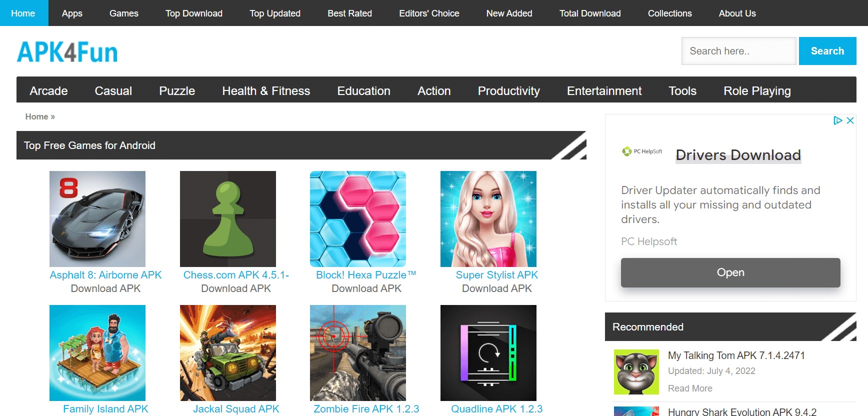Click the Open button in the ad
The height and width of the screenshot is (416, 868).
click(x=730, y=272)
